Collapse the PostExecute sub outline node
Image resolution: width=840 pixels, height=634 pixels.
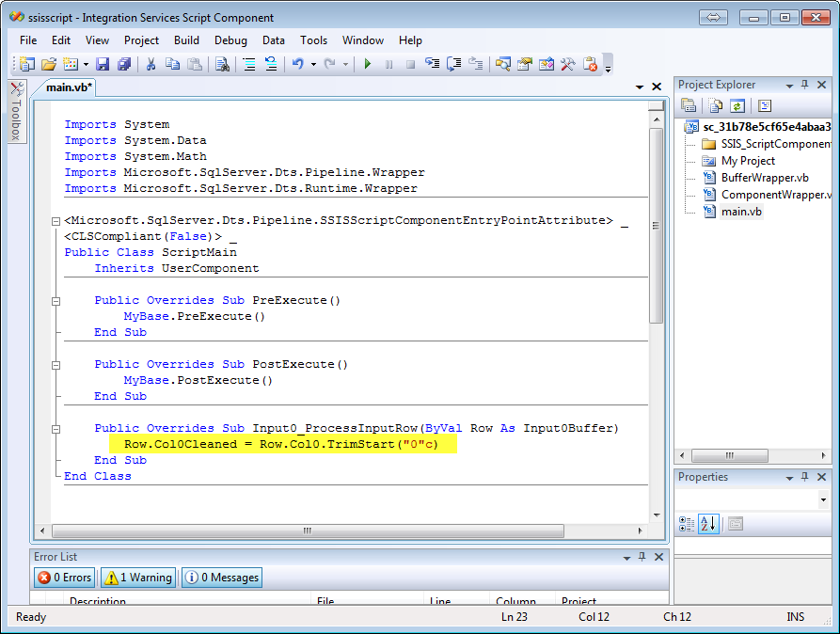pyautogui.click(x=55, y=365)
